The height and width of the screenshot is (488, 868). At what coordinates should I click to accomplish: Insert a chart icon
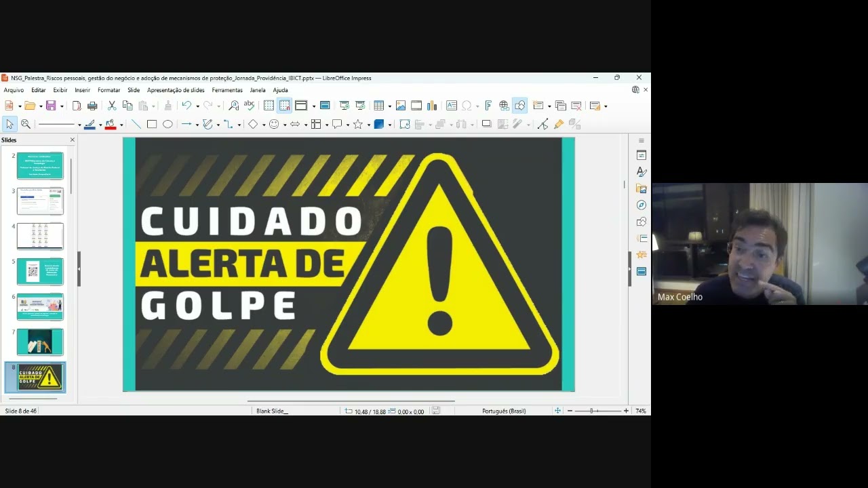pos(432,106)
